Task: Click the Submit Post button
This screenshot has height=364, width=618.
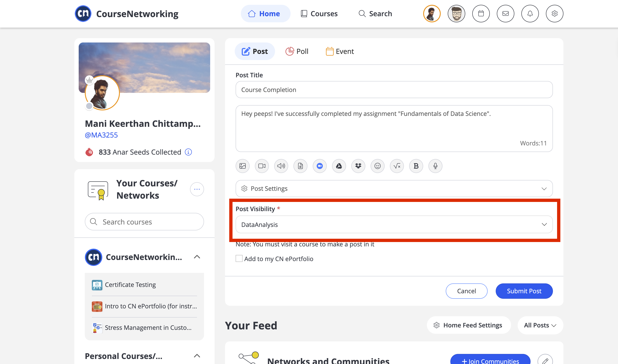Action: (x=524, y=291)
